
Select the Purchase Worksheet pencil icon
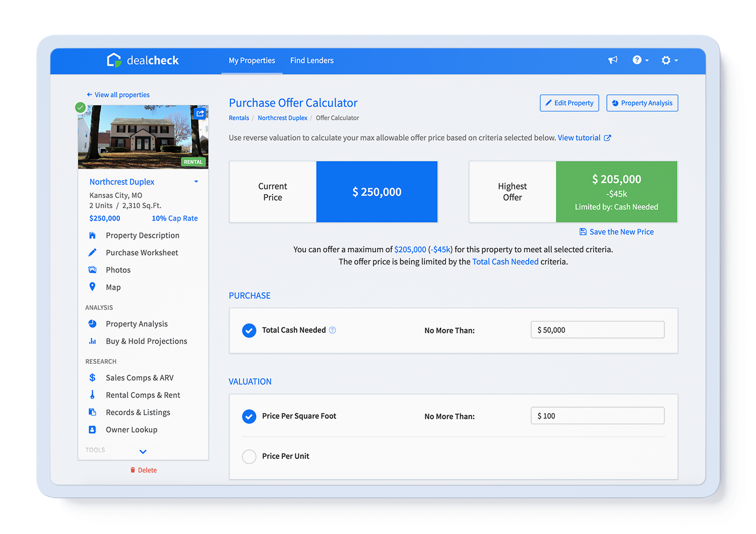(x=93, y=252)
